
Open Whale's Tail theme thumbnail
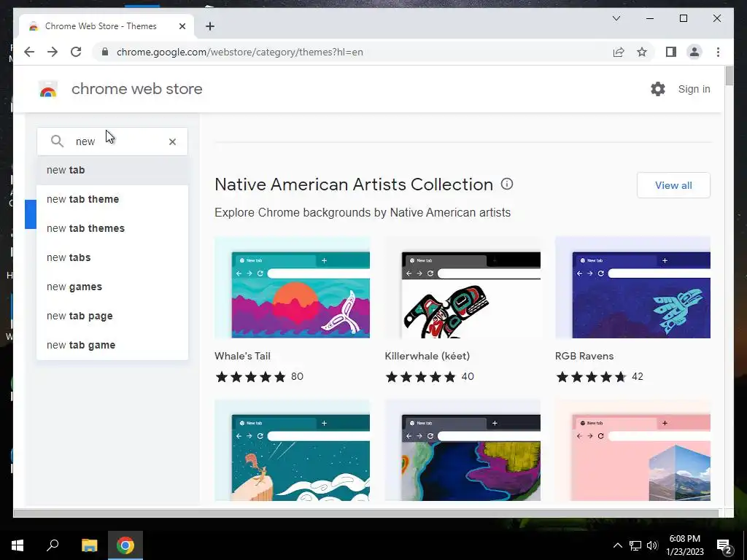click(x=292, y=287)
